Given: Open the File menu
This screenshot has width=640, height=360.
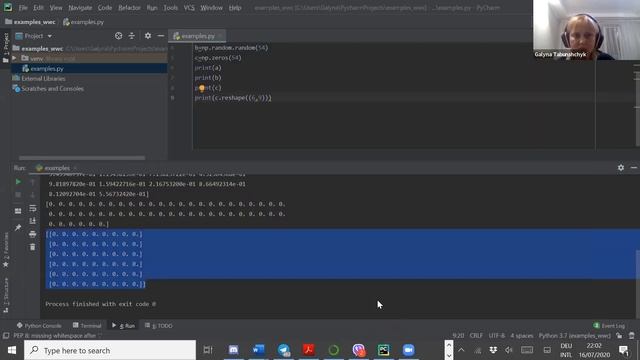Looking at the screenshot, I should point(23,8).
